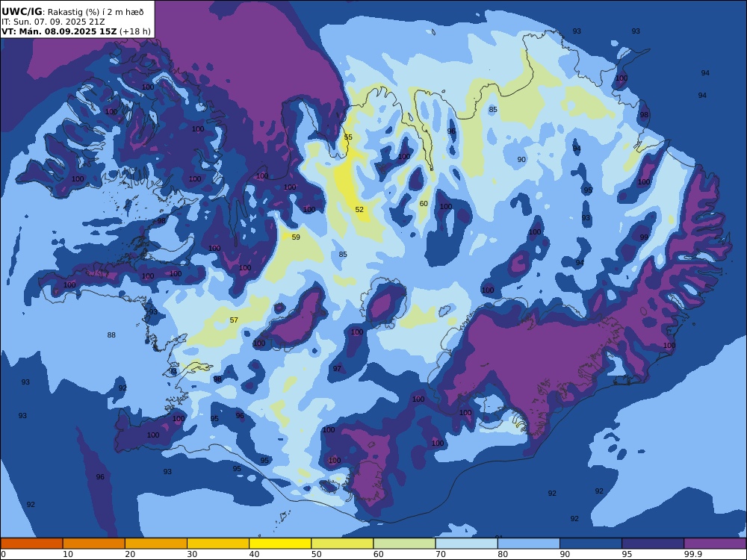This screenshot has height=560, width=747.
Task: Click the 90–95 medium blue legend swatch
Action: tap(591, 544)
